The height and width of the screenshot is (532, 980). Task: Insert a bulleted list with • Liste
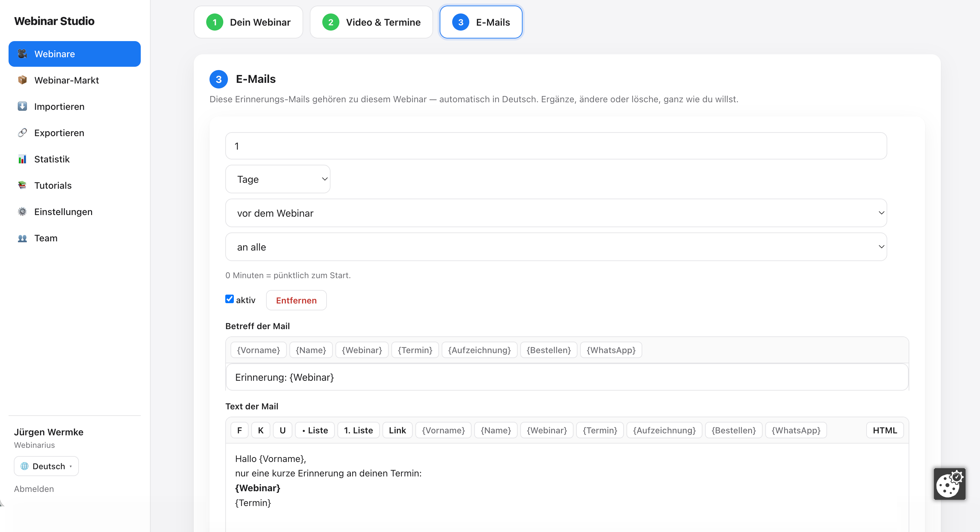pos(315,430)
